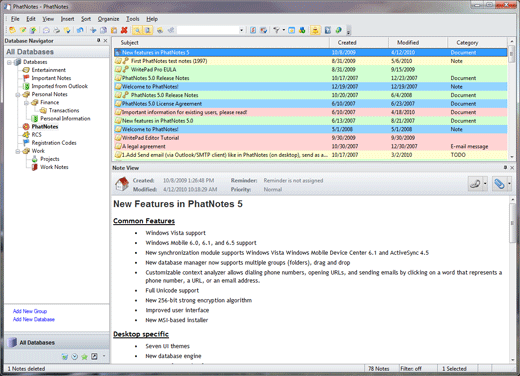Click the recycle bin icon in navigator footer
Viewport: 520px width, 376px height.
pos(65,357)
